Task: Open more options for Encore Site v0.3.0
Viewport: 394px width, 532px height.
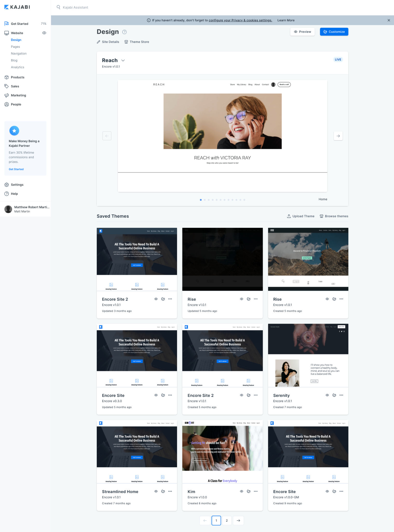Action: tap(170, 395)
